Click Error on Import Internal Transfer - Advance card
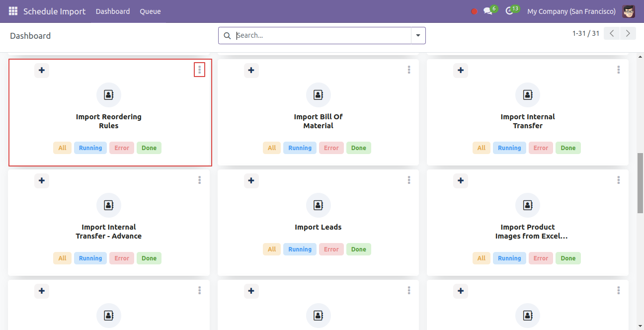 coord(122,258)
